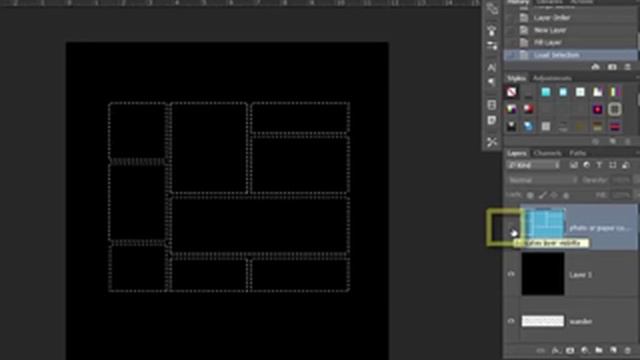The image size is (640, 360).
Task: Select the blue photo layer thumbnail
Action: [x=545, y=224]
